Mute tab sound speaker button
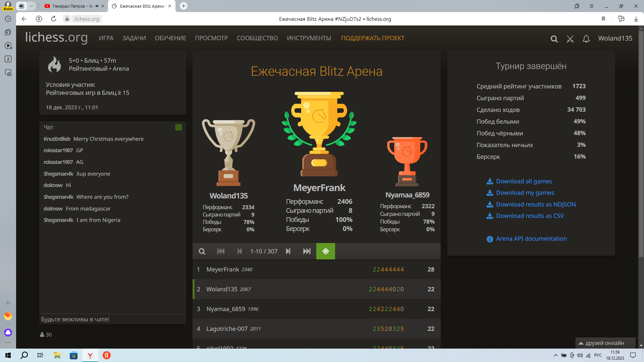The height and width of the screenshot is (362, 644). (x=21, y=6)
